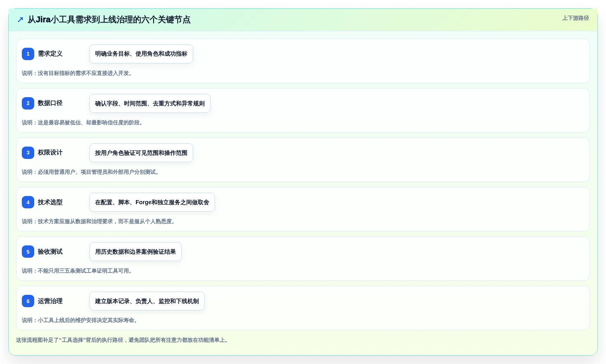Select the 需求定义 step heading
The height and width of the screenshot is (364, 606).
pyautogui.click(x=50, y=54)
